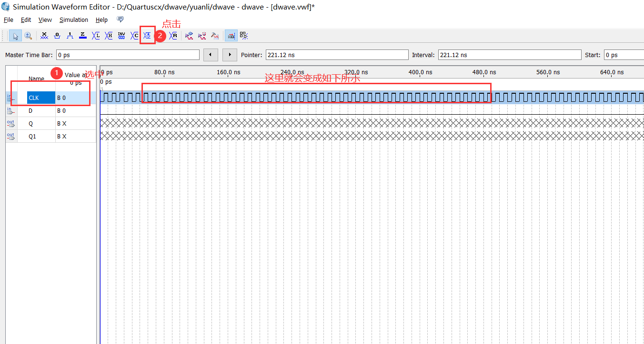Click the CLK input pin icon
Image resolution: width=644 pixels, height=344 pixels.
10,98
